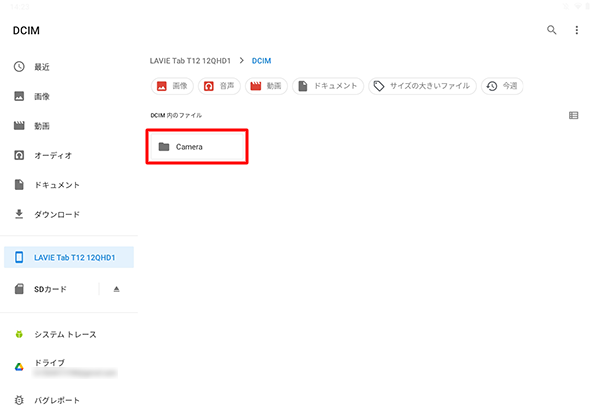Filter by サイズの大きいファイル chip

point(422,86)
